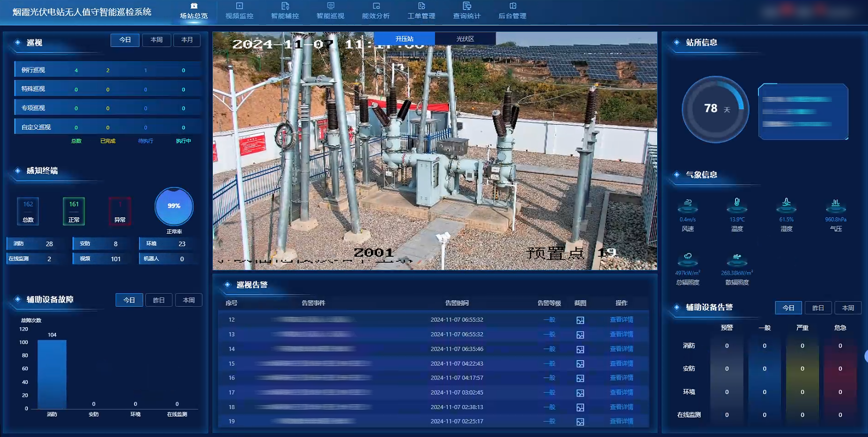The image size is (868, 437).
Task: Open the 视频监控 navigation menu
Action: pyautogui.click(x=239, y=11)
